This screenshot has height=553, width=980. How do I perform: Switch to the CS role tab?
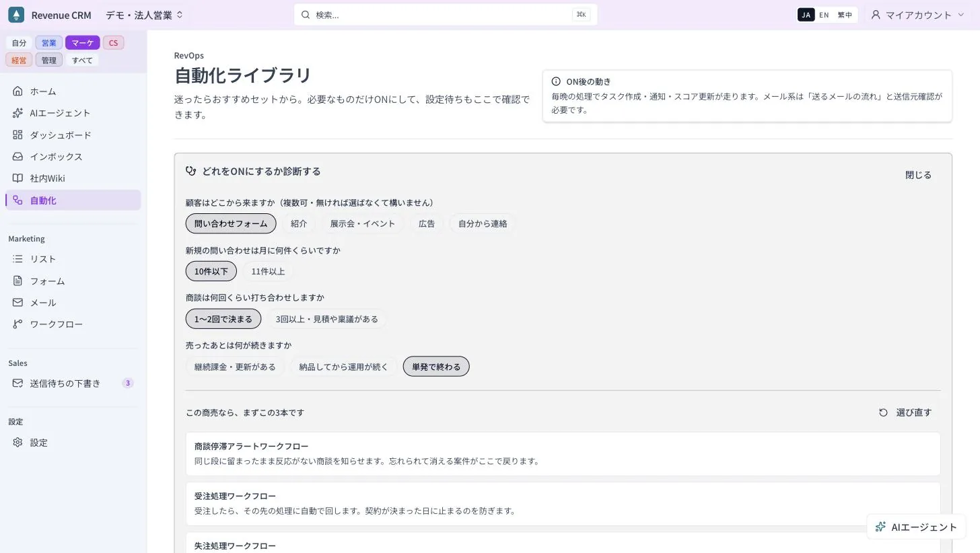point(113,42)
